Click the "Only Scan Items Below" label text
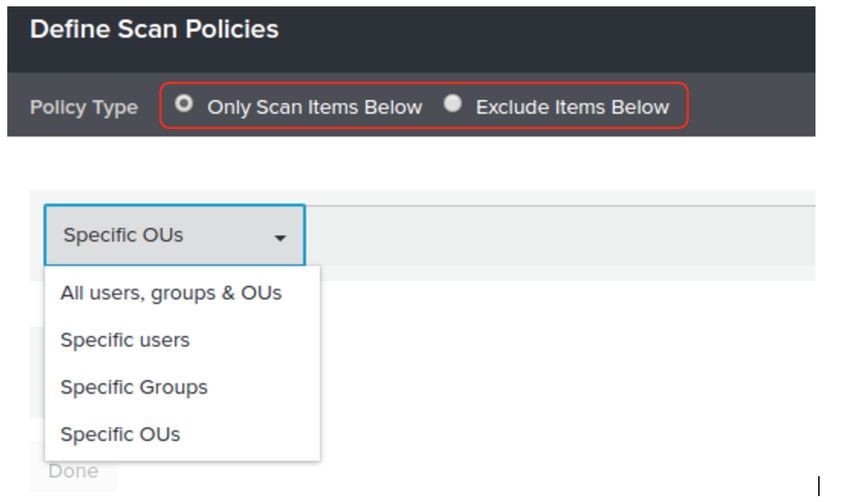This screenshot has height=502, width=850. [x=314, y=107]
